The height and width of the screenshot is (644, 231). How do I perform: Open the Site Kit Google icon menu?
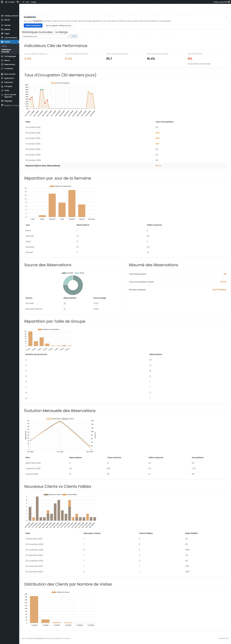coord(2,20)
